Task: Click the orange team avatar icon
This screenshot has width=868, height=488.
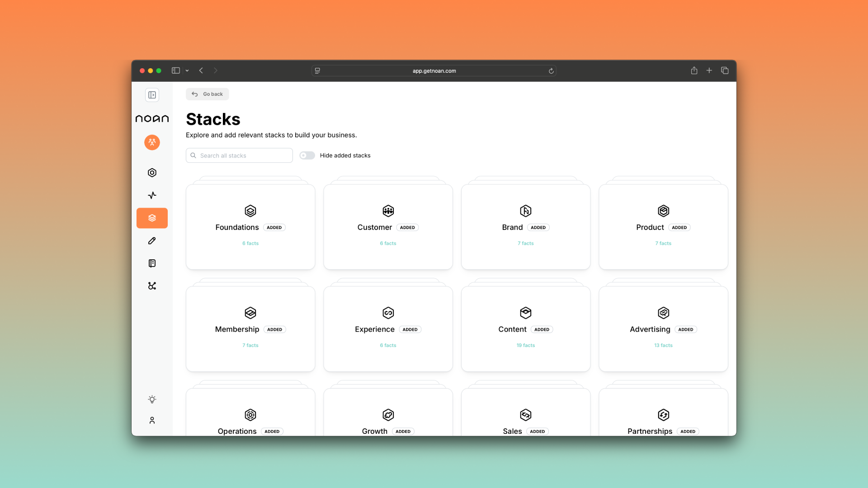Action: click(152, 142)
